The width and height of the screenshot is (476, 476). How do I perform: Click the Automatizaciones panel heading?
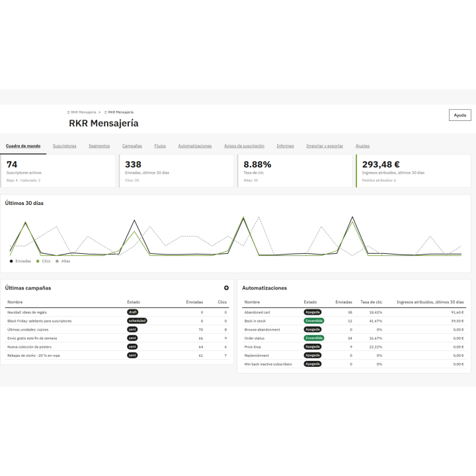[264, 288]
